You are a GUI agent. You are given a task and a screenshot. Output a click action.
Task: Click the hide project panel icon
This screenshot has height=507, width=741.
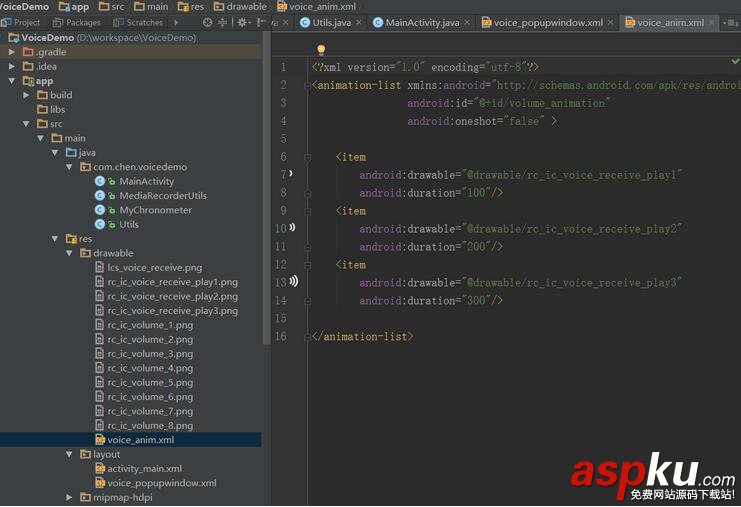click(x=262, y=22)
